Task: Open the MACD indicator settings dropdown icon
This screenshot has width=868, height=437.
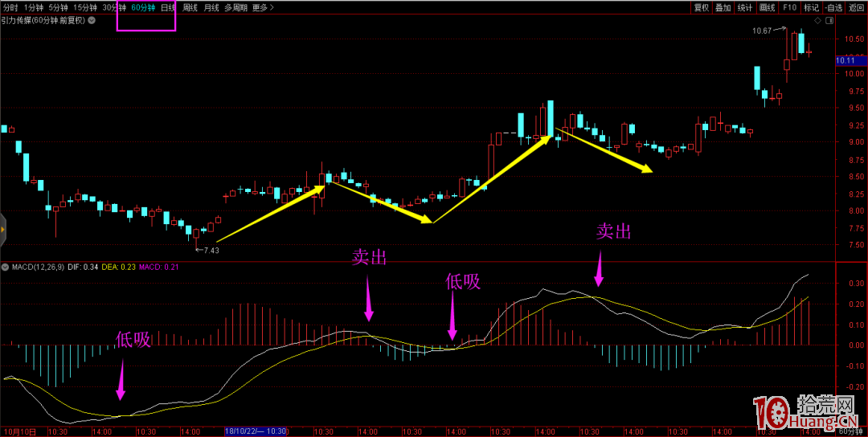Action: tap(5, 268)
